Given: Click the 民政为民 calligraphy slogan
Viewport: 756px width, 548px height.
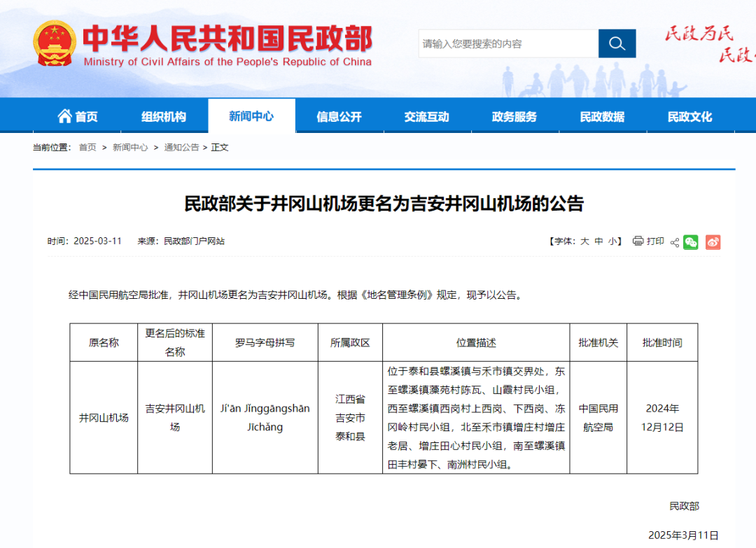Looking at the screenshot, I should pos(699,34).
